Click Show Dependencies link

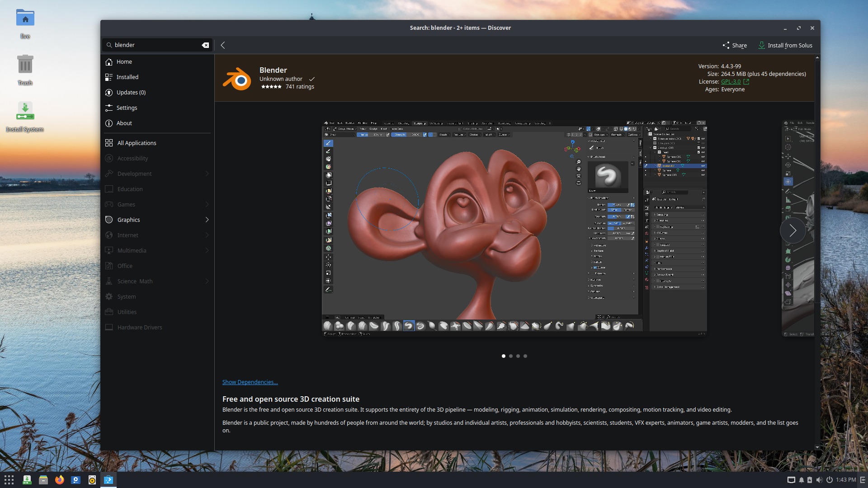[x=250, y=382]
